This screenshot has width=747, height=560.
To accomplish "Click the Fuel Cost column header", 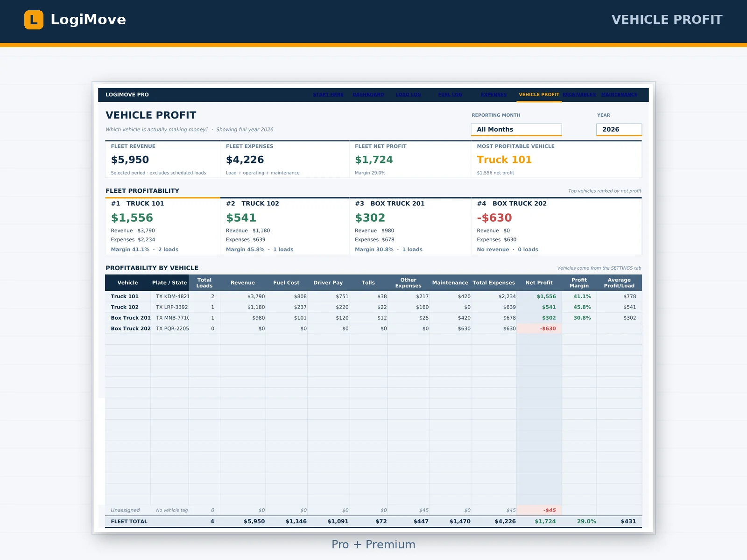I will tap(286, 283).
